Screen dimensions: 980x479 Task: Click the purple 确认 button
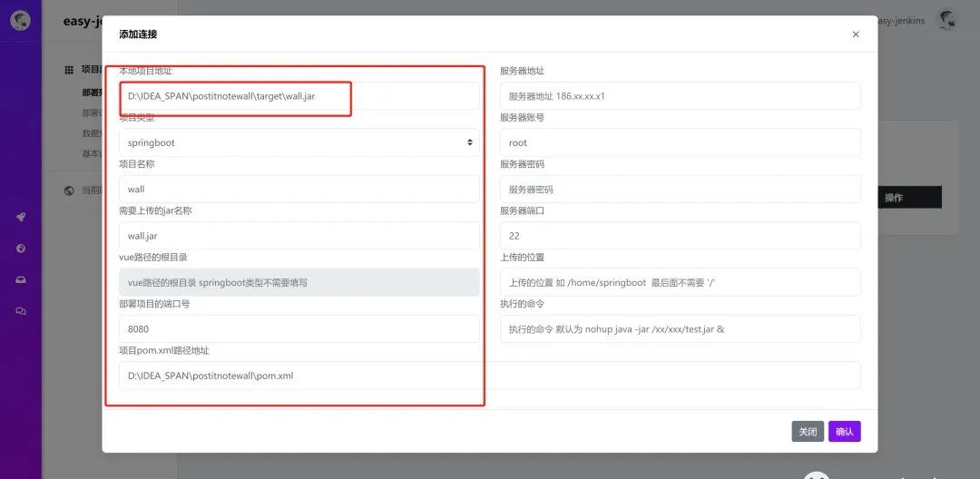tap(845, 432)
